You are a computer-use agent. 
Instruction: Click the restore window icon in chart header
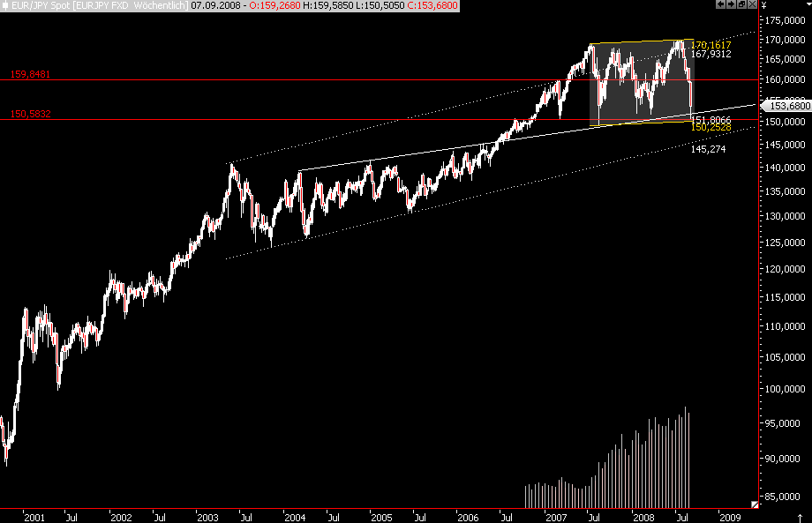(741, 4)
